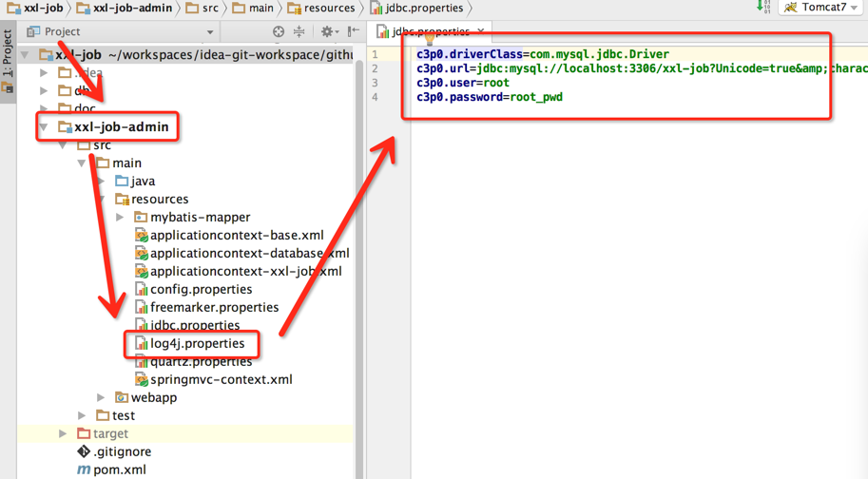The width and height of the screenshot is (868, 479).
Task: Place cursor on c3p0.user=root line
Action: click(x=463, y=83)
